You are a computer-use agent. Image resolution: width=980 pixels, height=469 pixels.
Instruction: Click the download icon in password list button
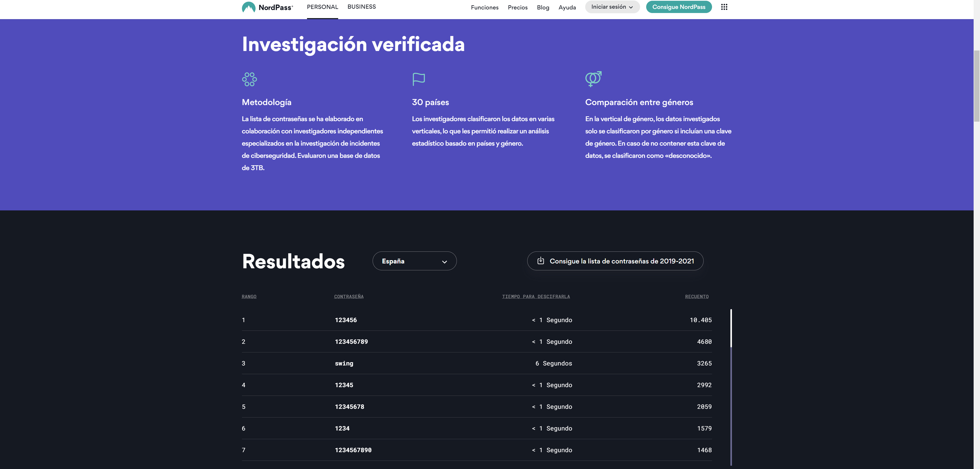coord(540,261)
